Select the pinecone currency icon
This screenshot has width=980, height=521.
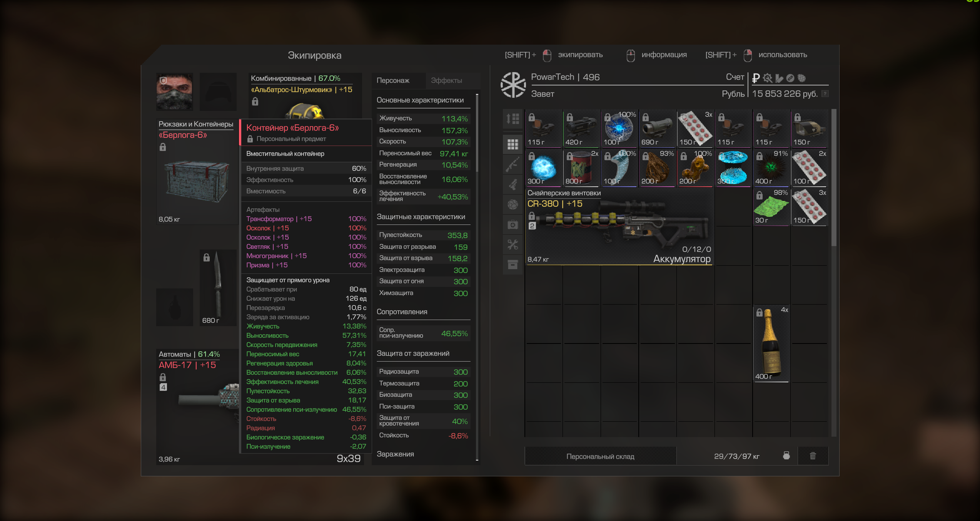point(801,78)
